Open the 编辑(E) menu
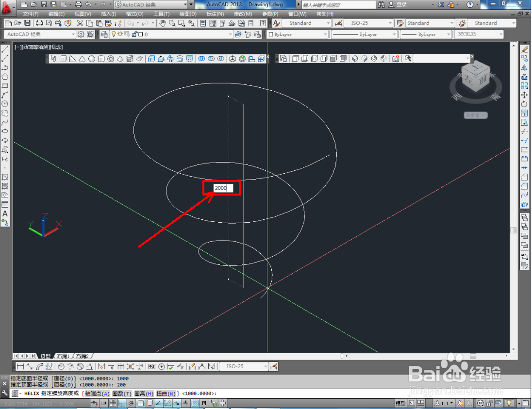The height and width of the screenshot is (409, 532). (56, 14)
